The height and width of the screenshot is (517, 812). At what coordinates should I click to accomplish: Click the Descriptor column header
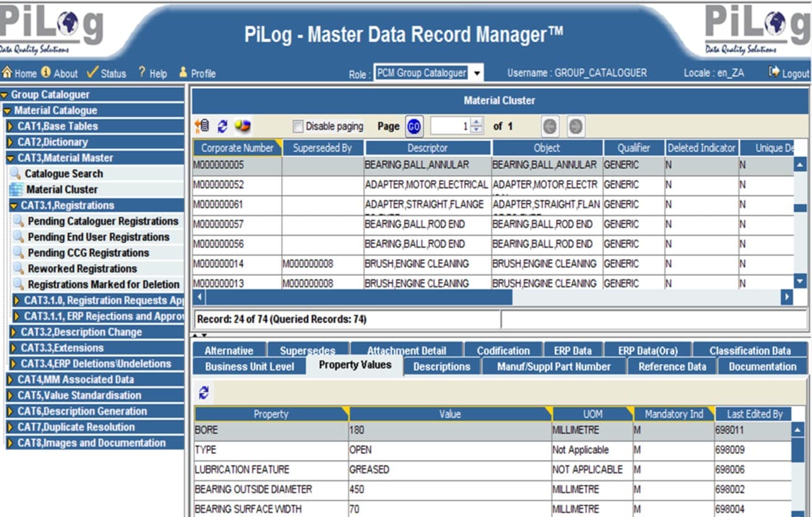coord(427,148)
